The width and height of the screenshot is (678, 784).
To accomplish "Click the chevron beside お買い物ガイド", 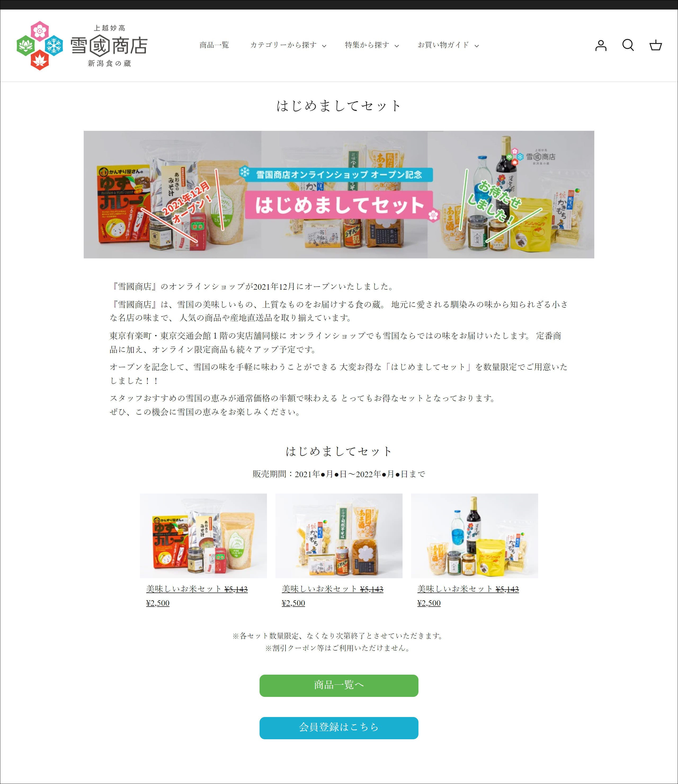I will coord(477,46).
